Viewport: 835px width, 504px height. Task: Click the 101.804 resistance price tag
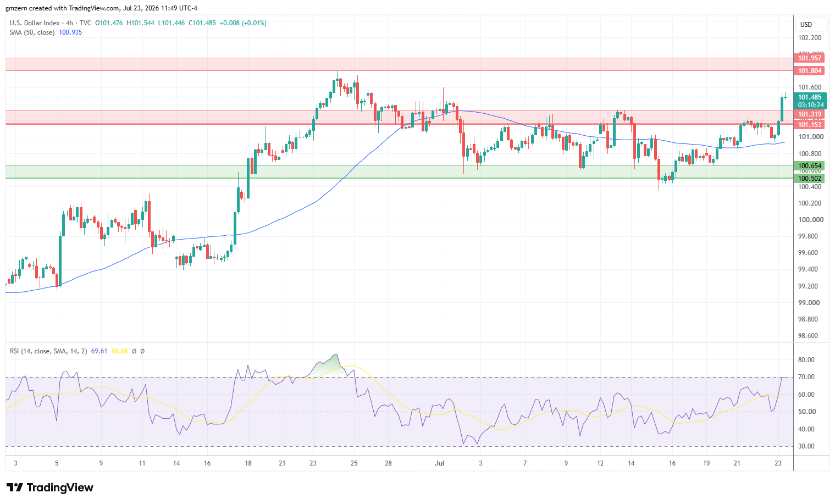(x=810, y=71)
